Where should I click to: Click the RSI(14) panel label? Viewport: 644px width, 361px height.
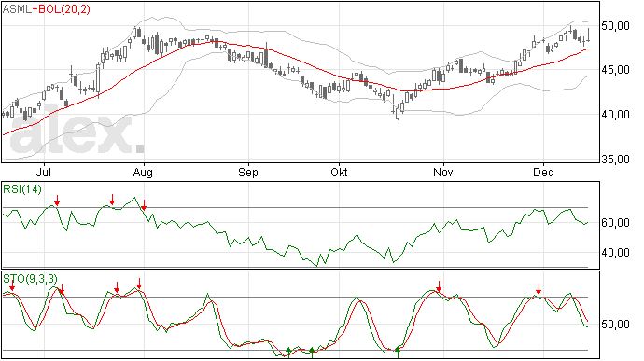coord(22,189)
